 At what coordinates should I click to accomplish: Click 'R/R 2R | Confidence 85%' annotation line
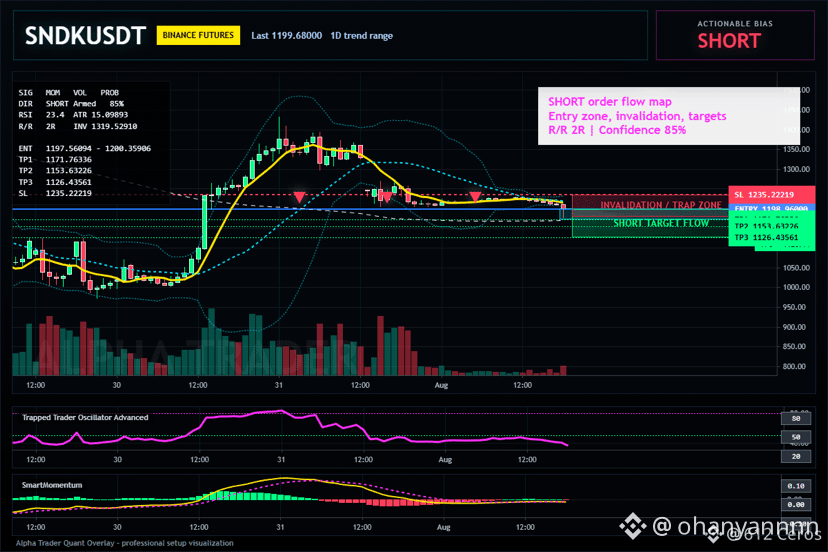click(x=617, y=130)
